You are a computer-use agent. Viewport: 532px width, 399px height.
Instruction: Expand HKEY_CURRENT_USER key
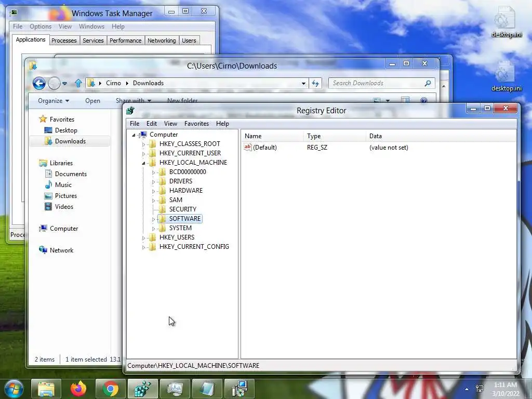[x=143, y=154]
